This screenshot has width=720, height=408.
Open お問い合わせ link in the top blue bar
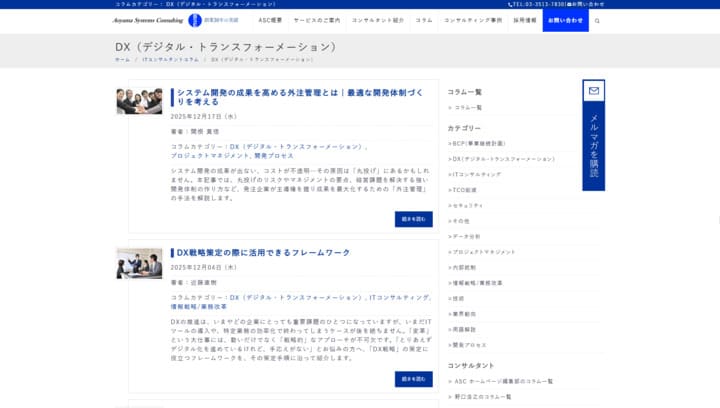pyautogui.click(x=586, y=4)
